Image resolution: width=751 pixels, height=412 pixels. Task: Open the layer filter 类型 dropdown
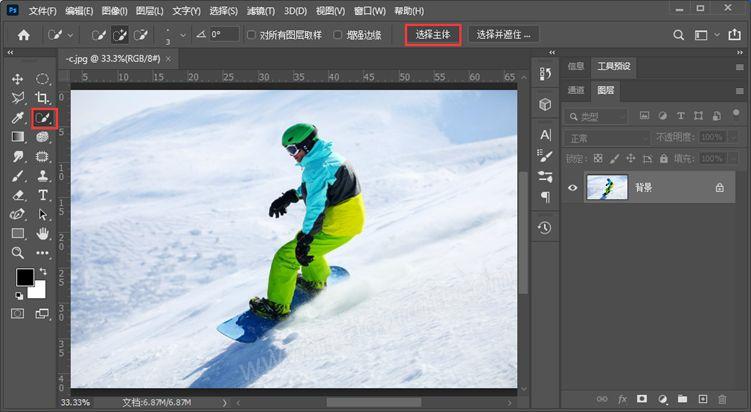click(596, 116)
